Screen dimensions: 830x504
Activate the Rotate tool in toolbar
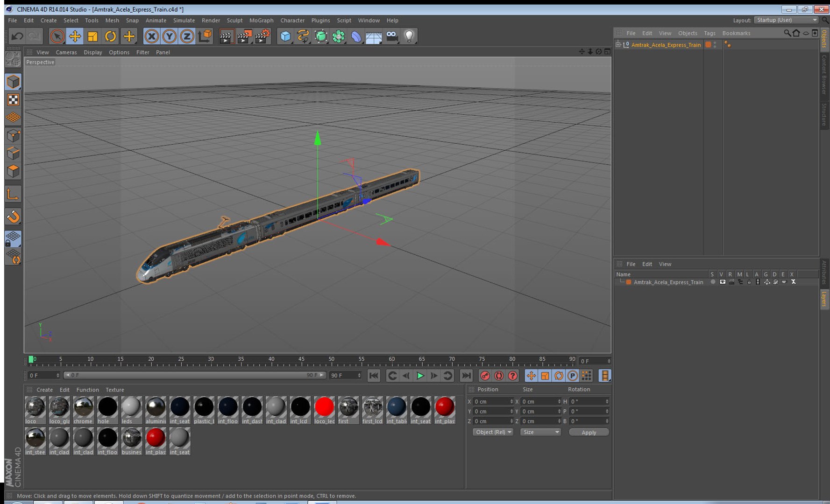(110, 36)
